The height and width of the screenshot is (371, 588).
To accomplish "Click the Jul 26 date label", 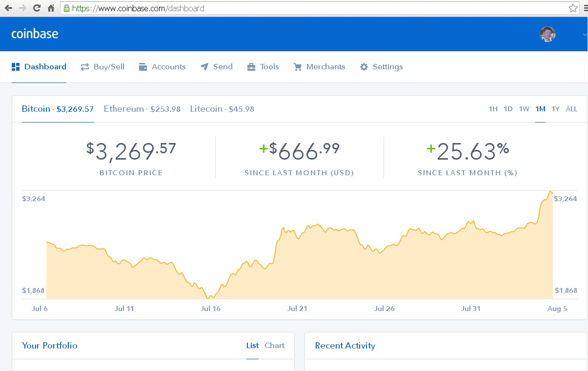I will pos(384,309).
